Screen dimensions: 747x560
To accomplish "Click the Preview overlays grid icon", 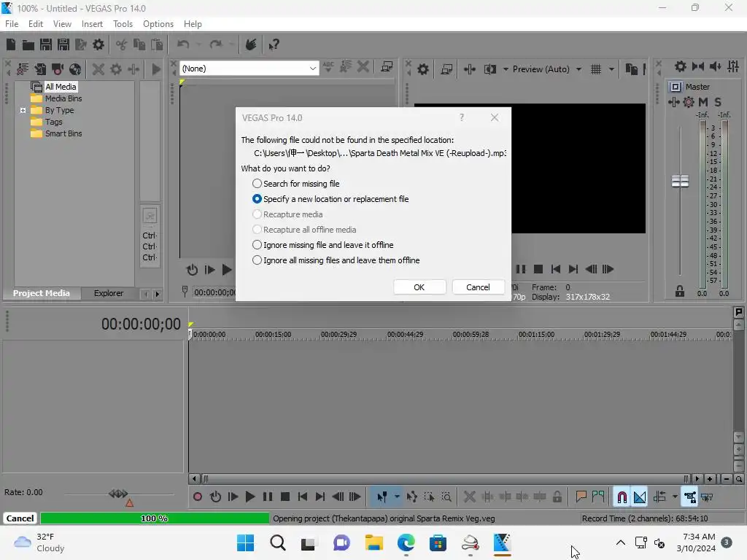I will pos(595,69).
